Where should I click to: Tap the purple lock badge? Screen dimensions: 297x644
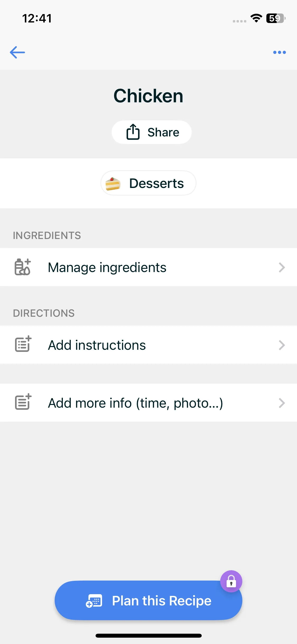231,581
